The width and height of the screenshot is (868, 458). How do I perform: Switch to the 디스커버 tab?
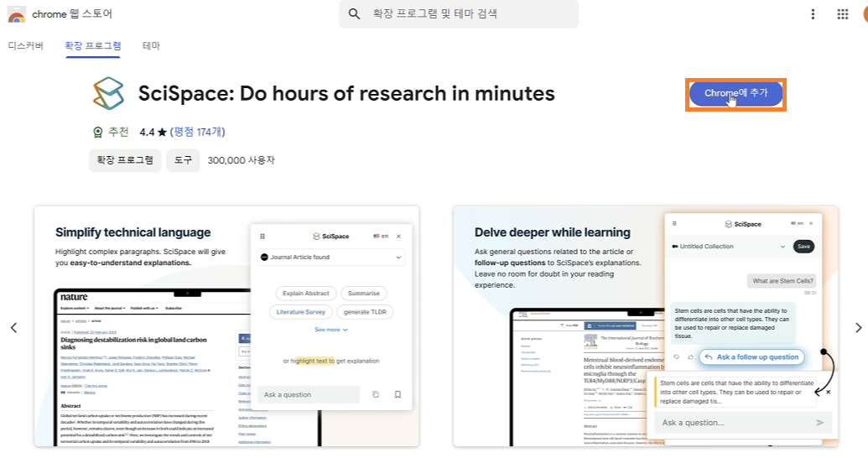pos(25,45)
